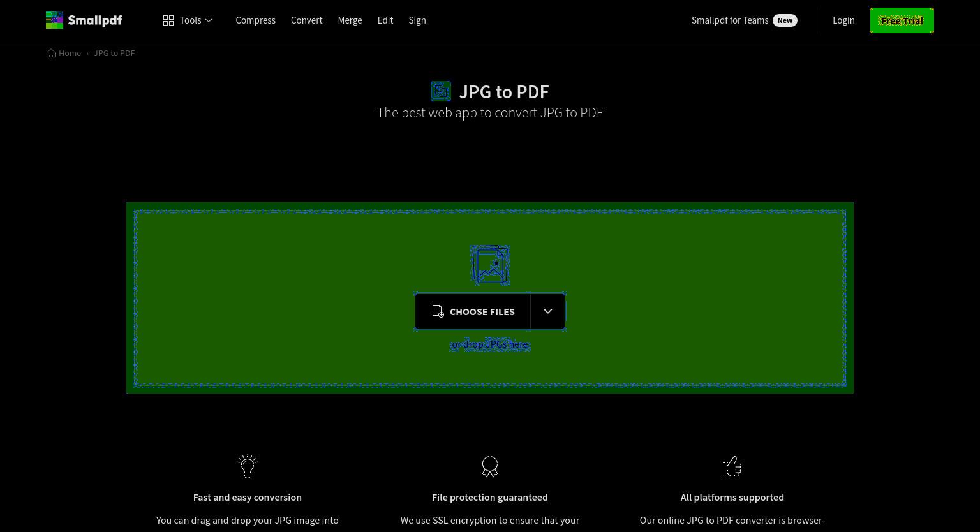
Task: Click the Smallpdf logo
Action: coord(84,20)
